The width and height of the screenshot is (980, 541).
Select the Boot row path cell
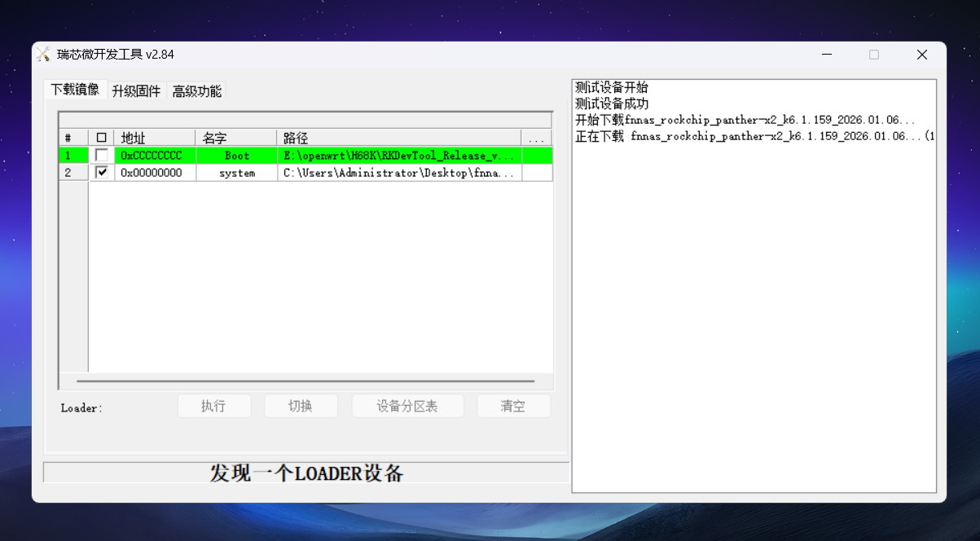pyautogui.click(x=399, y=155)
